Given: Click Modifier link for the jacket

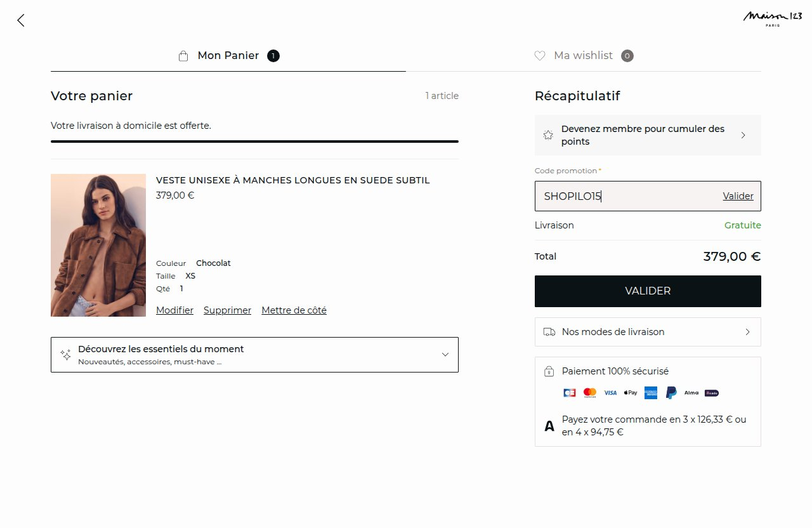Looking at the screenshot, I should [174, 310].
